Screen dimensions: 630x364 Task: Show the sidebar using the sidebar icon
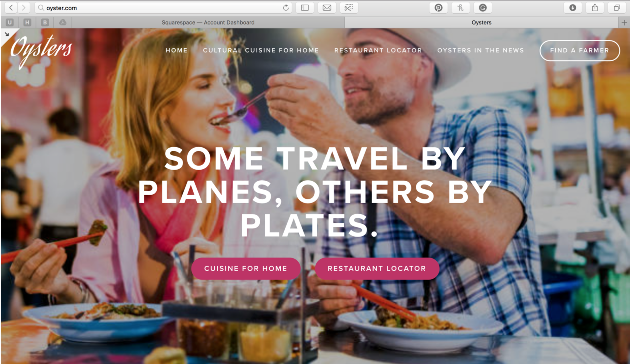[x=305, y=8]
